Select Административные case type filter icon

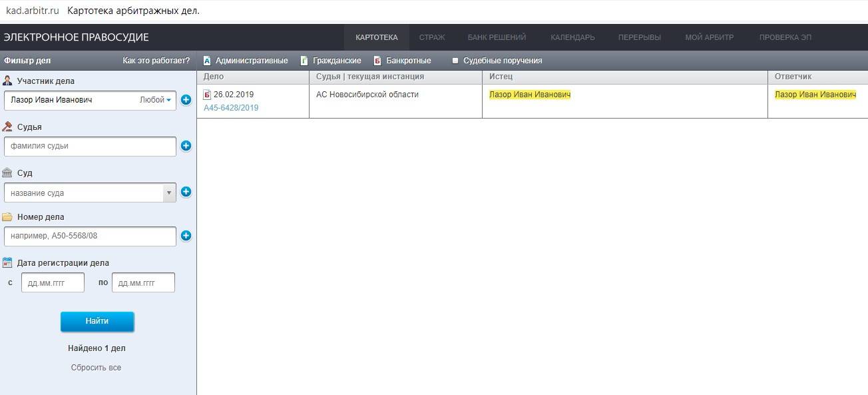tap(207, 61)
